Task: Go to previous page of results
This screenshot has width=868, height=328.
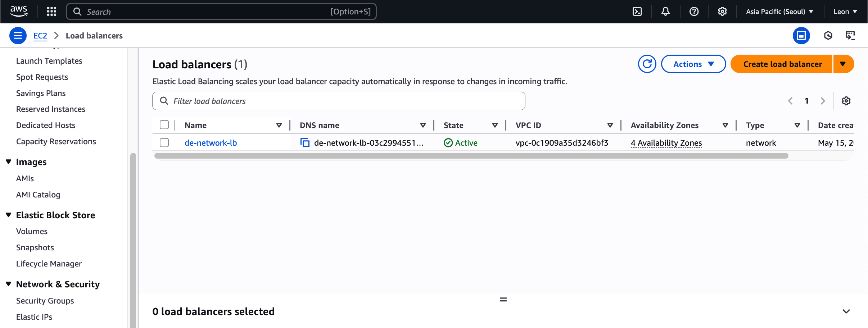Action: [790, 101]
